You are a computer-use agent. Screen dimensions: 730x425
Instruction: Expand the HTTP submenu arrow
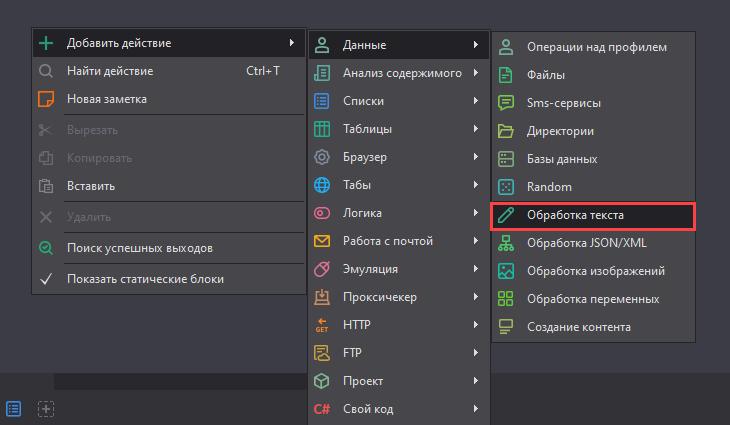(x=476, y=325)
